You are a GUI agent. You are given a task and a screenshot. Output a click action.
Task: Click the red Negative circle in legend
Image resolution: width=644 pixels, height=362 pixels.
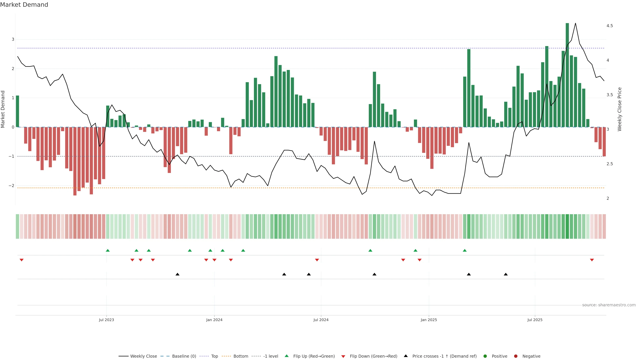tap(516, 356)
